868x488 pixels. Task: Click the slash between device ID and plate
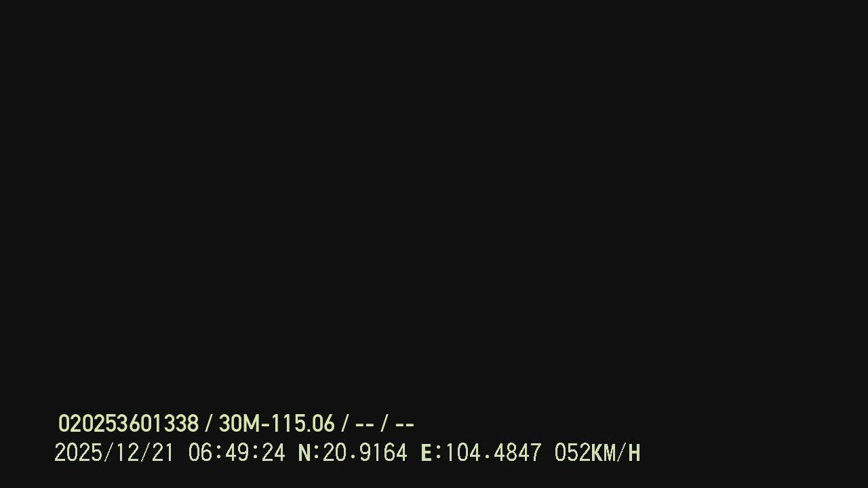[209, 424]
